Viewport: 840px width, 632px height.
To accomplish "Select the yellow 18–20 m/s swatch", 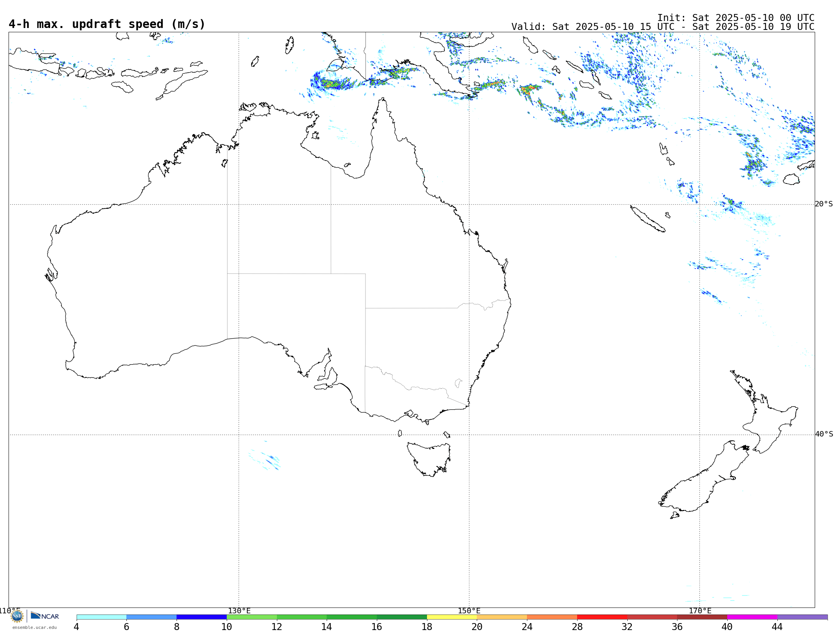I will click(x=452, y=617).
